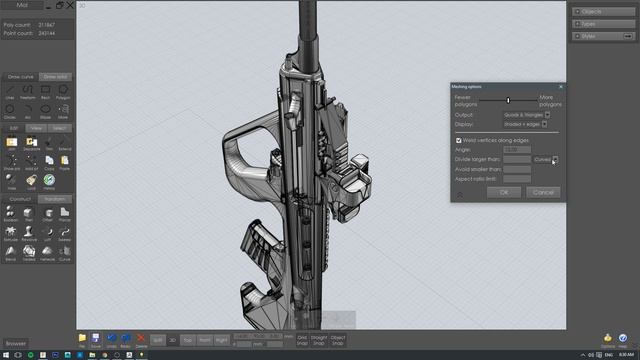Switch to the Construct tab
Screen dimensions: 640x360
coord(20,199)
